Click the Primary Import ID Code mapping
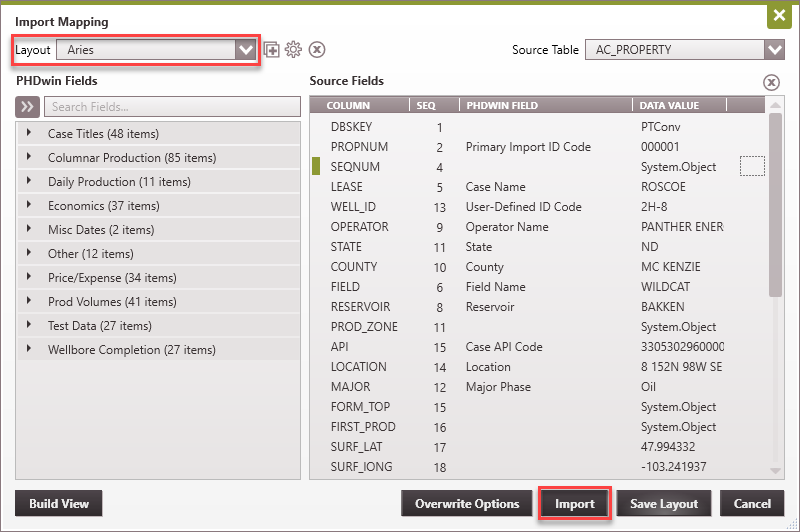The width and height of the screenshot is (800, 532). coord(528,147)
